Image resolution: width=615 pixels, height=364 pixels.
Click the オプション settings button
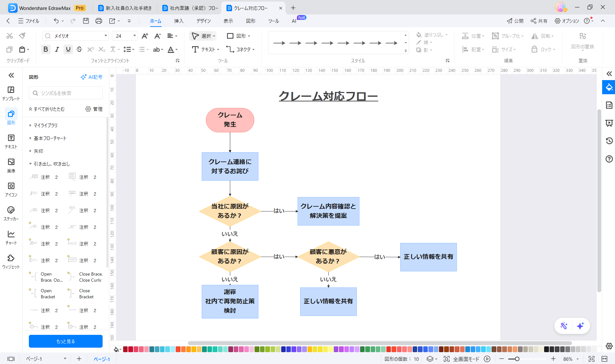(567, 21)
